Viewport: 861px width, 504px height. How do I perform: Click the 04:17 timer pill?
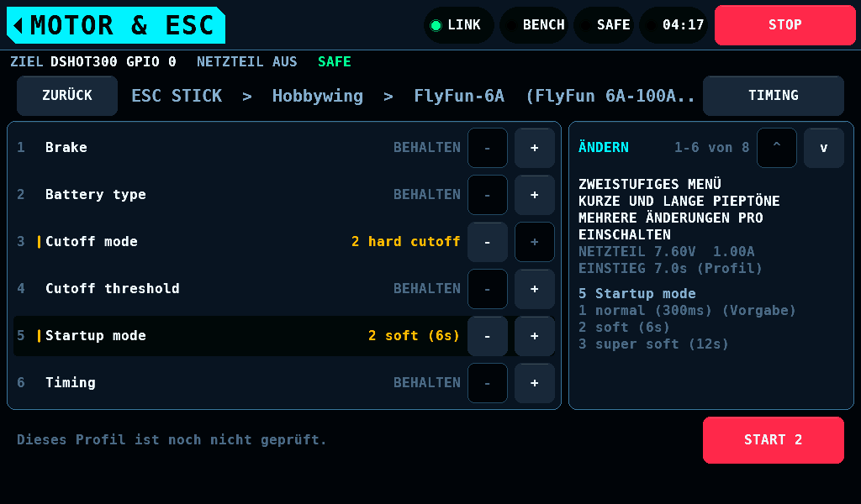coord(674,25)
